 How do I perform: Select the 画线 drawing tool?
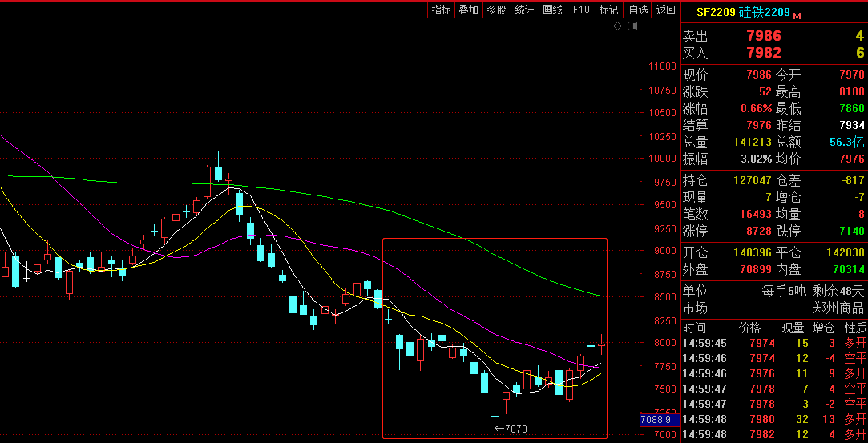552,10
